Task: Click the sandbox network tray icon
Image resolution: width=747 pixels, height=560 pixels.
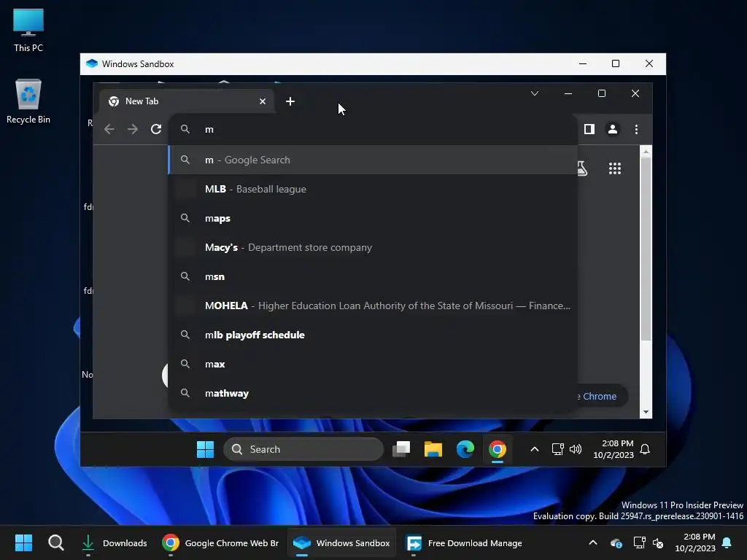Action: click(557, 449)
